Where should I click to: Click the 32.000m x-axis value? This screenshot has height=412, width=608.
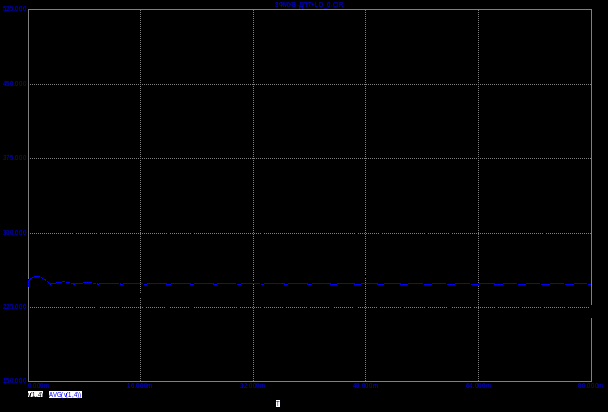point(253,386)
